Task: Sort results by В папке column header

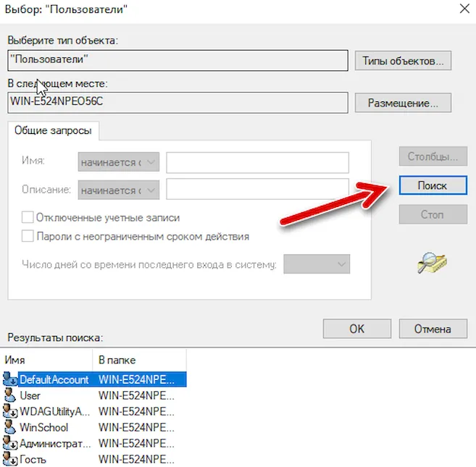Action: tap(139, 360)
